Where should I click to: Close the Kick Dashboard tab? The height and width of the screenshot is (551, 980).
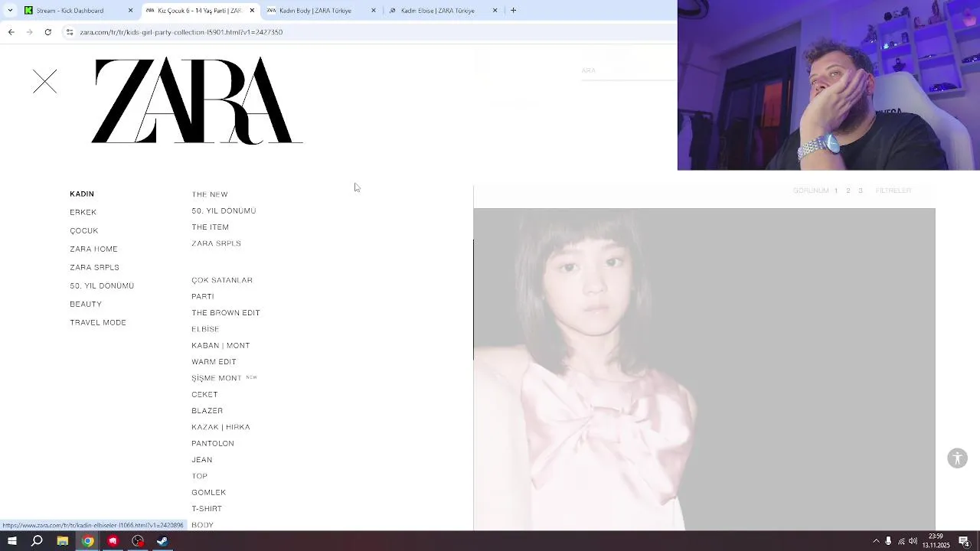[x=130, y=11]
